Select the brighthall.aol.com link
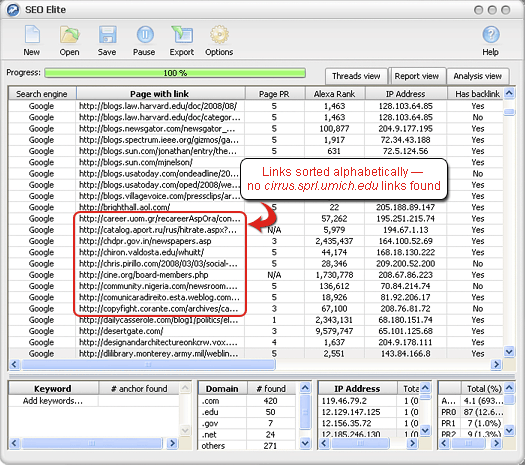This screenshot has width=525, height=465. [x=125, y=207]
